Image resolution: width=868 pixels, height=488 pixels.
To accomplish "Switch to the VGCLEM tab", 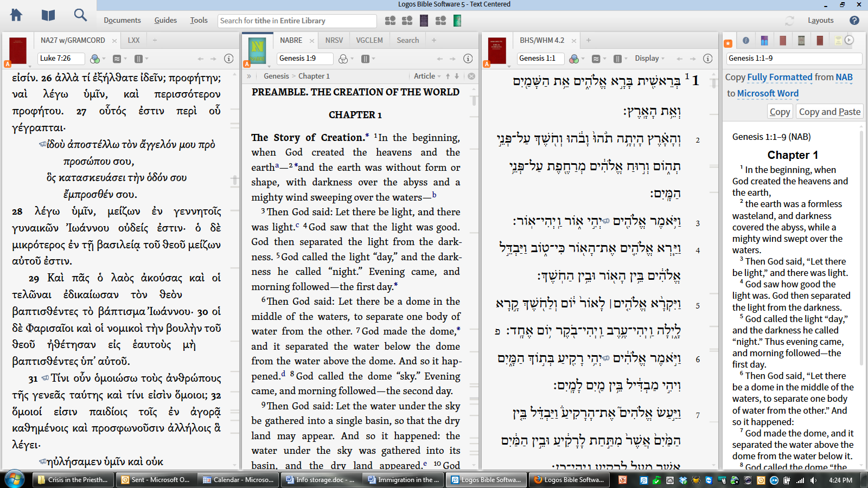I will 369,40.
